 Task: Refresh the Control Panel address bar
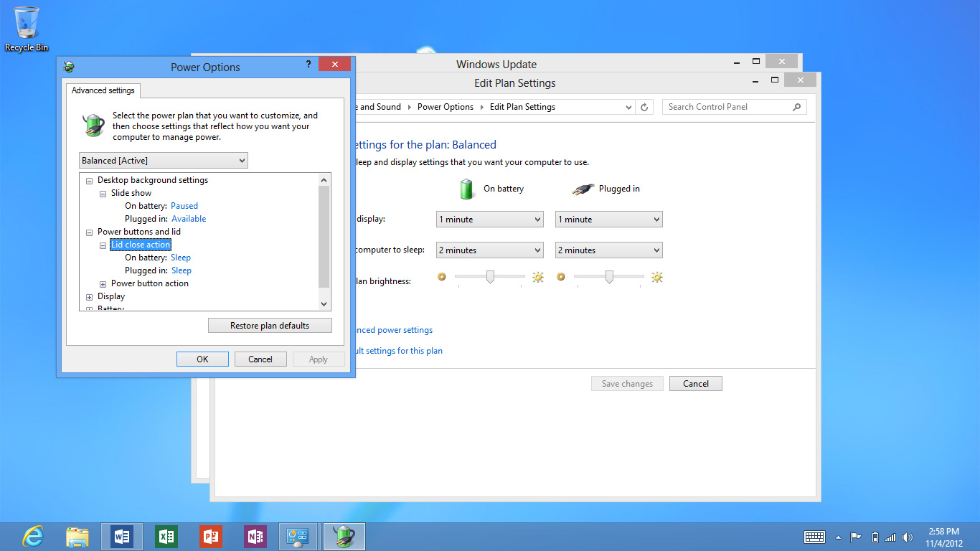tap(644, 107)
